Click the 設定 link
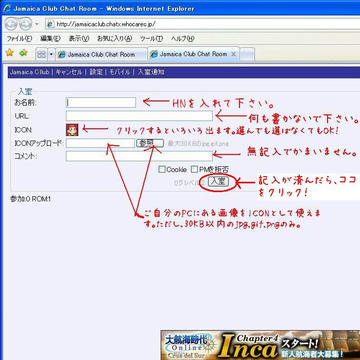This screenshot has height=360, width=360. (96, 72)
